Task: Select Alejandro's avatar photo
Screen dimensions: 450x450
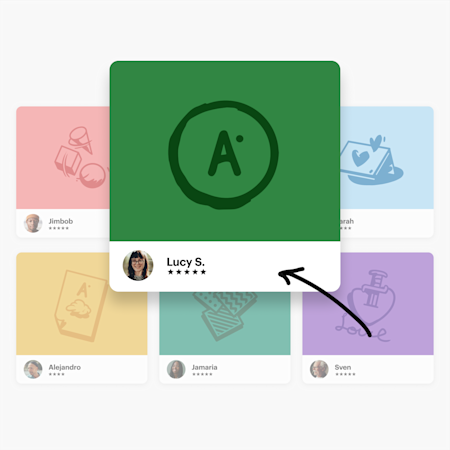Action: click(33, 369)
